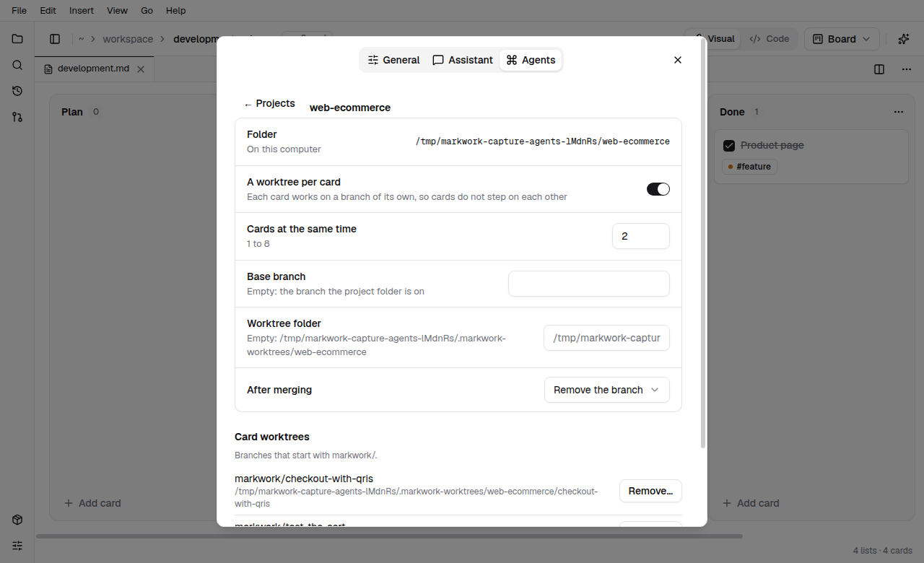Open the settings sliders icon in sidebar

pos(17,546)
